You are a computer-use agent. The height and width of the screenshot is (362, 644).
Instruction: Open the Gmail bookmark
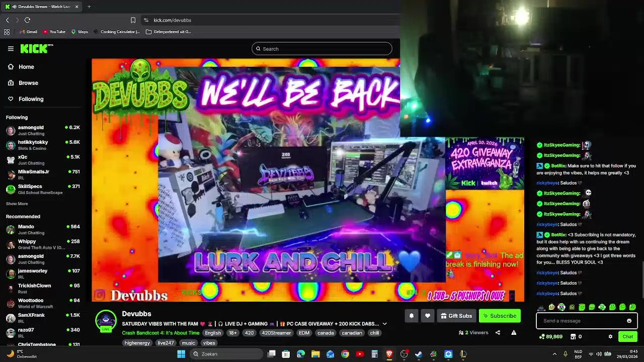coord(28,32)
